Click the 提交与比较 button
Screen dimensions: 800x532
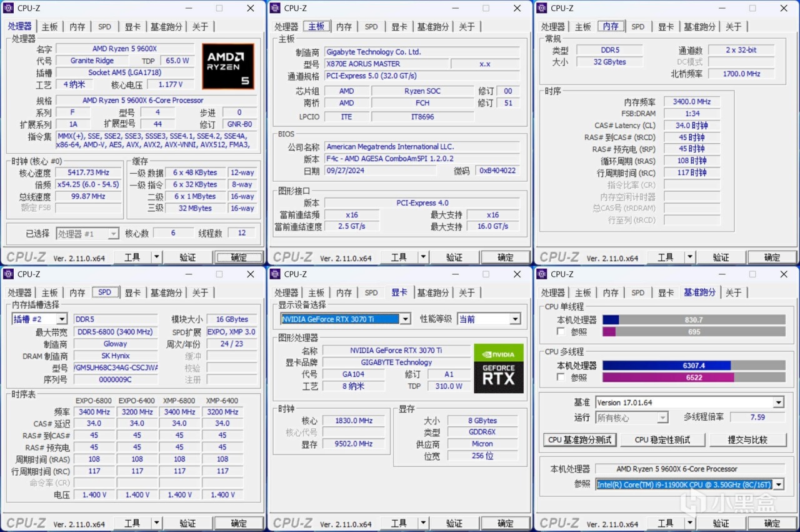[x=747, y=439]
